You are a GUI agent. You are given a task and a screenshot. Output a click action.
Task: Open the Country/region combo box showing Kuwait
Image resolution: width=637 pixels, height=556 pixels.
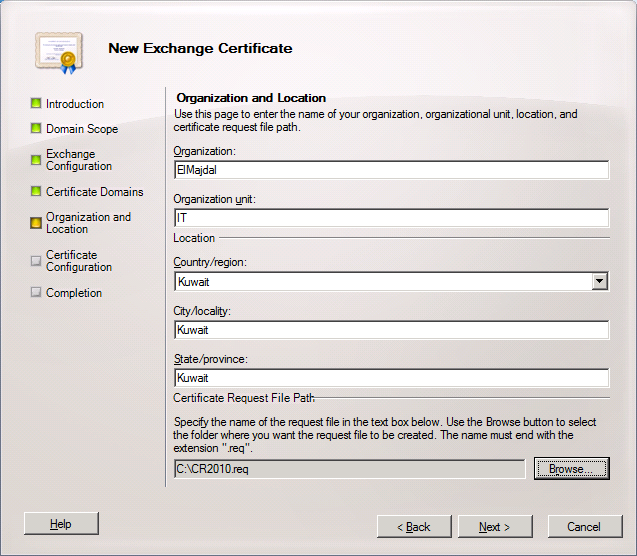[382, 282]
